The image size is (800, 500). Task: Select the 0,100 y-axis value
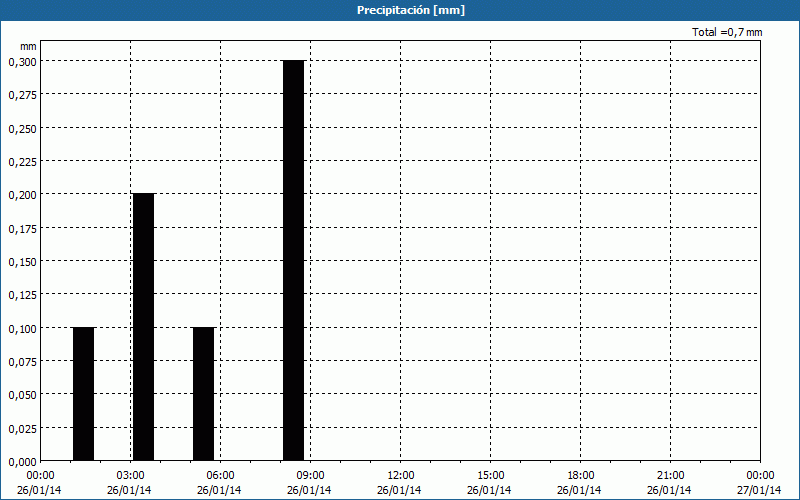click(22, 328)
